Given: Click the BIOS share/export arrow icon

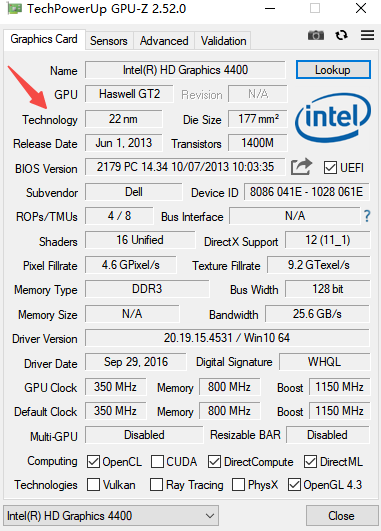Looking at the screenshot, I should [301, 167].
